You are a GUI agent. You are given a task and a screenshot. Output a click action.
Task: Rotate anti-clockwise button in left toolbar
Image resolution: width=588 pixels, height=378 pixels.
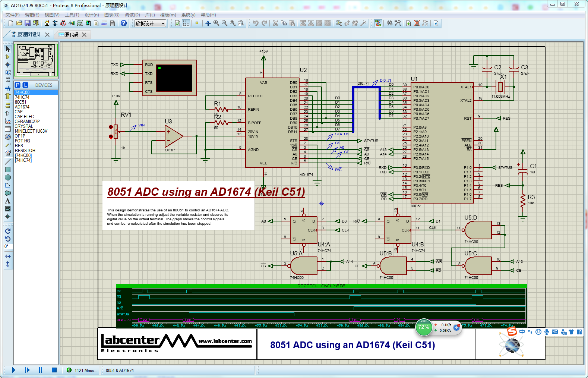pos(8,239)
